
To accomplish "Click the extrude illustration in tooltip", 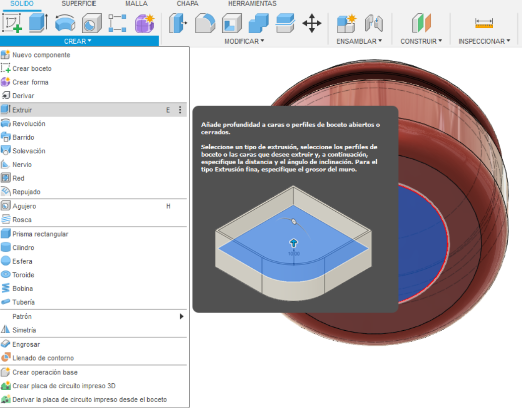I will click(x=293, y=244).
